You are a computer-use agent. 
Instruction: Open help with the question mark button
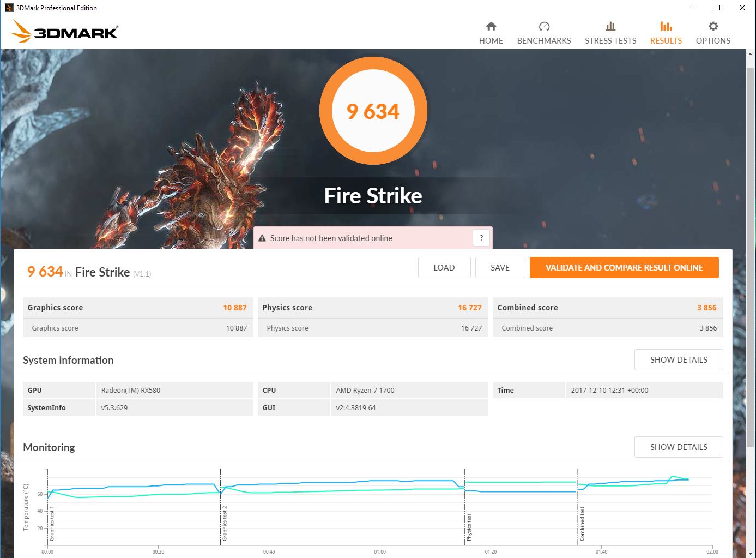481,238
